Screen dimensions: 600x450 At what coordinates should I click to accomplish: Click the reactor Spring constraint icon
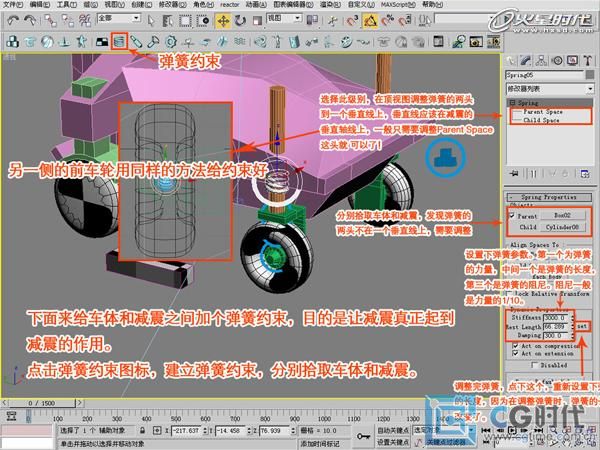[119, 41]
